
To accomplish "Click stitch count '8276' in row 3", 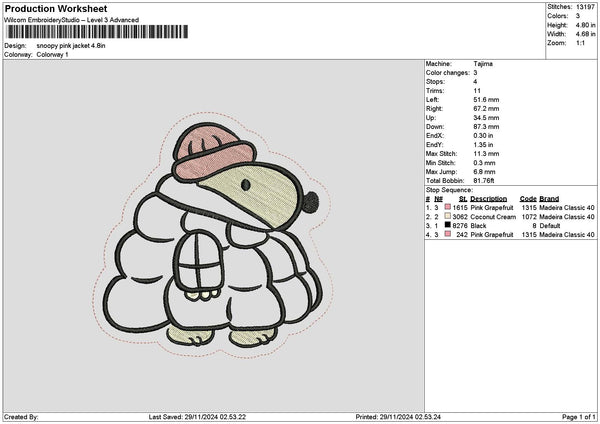I will [460, 226].
